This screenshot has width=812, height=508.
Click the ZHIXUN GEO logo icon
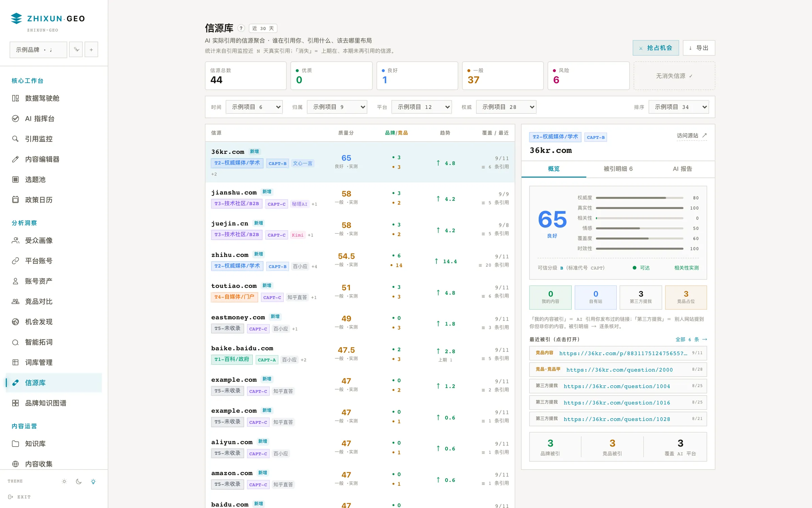coord(16,18)
